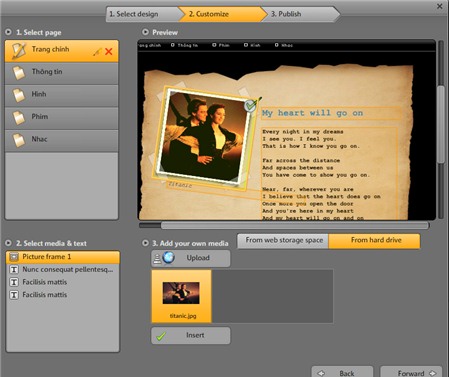Image resolution: width=450 pixels, height=377 pixels.
Task: Click the green checkmark Insert icon
Action: click(x=161, y=336)
